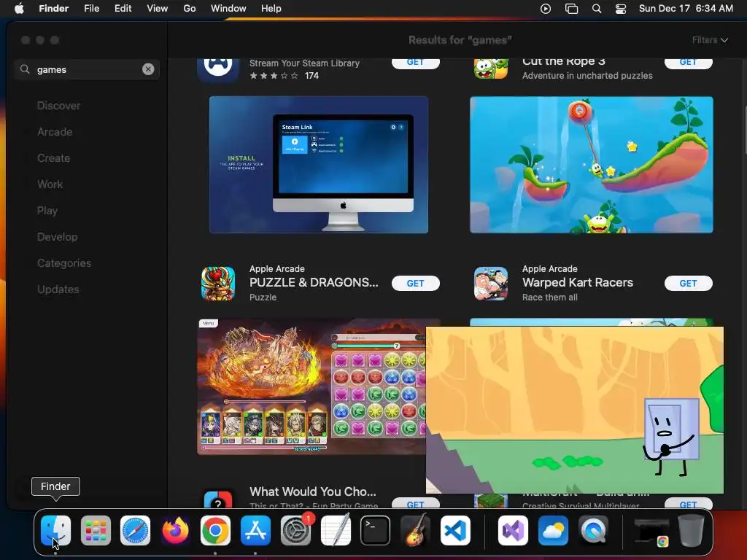Open QuickTime Player from the Dock
Screen dimensions: 747x560
pos(593,530)
